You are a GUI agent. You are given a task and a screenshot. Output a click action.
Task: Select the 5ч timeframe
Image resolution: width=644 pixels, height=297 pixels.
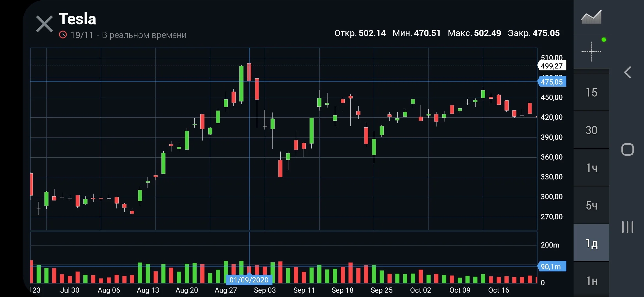pyautogui.click(x=591, y=205)
